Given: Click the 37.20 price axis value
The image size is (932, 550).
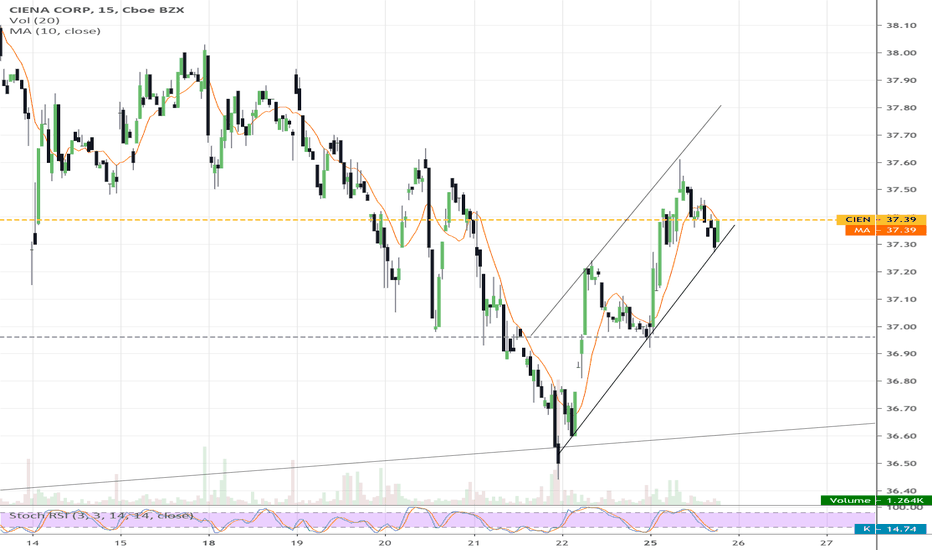Looking at the screenshot, I should click(x=901, y=272).
